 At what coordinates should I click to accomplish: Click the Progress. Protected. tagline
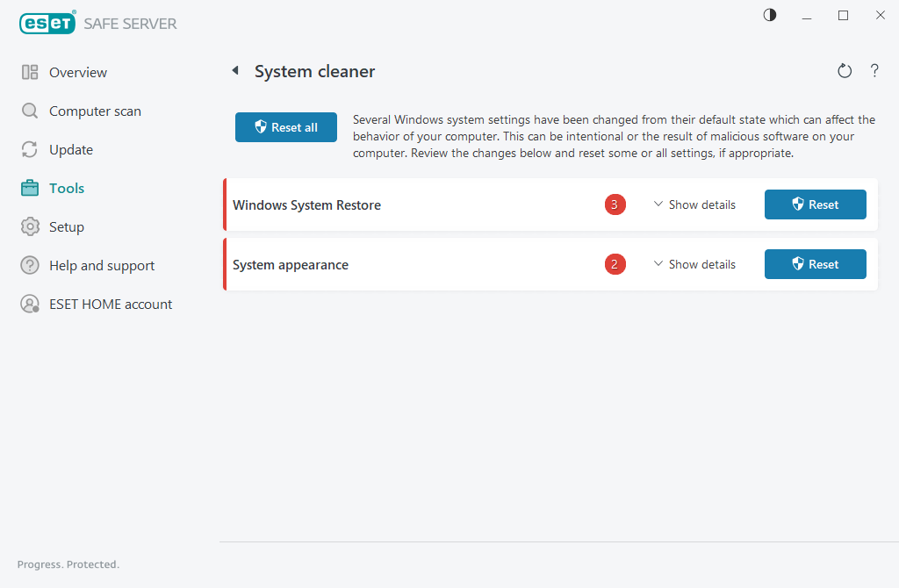tap(68, 564)
